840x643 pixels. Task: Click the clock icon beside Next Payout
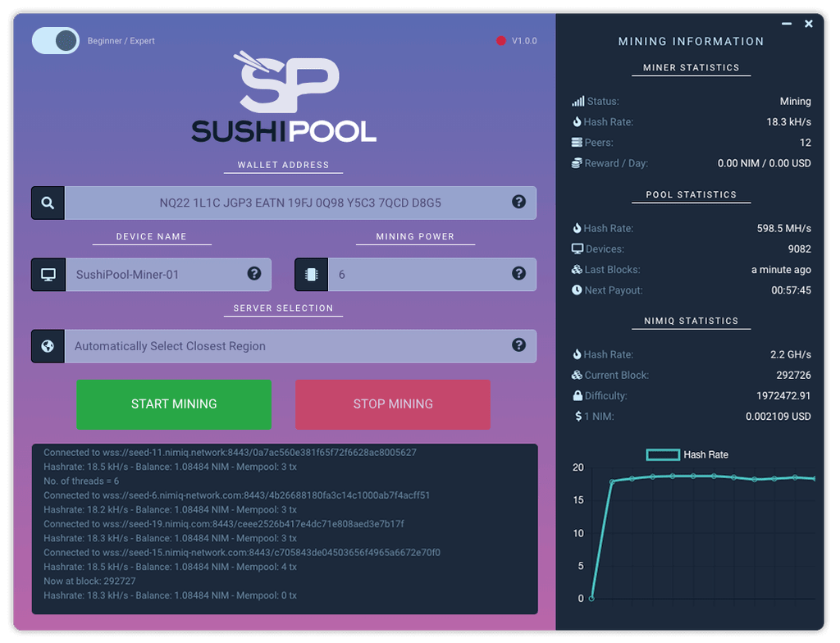click(577, 290)
